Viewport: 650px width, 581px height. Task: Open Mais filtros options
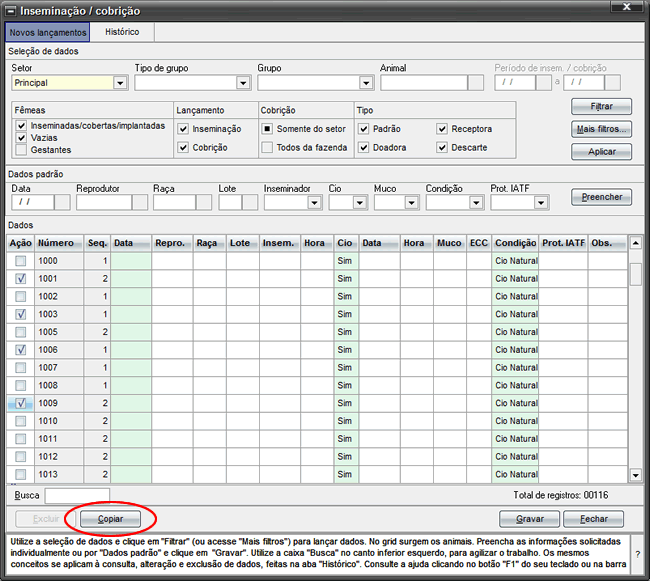[x=601, y=129]
